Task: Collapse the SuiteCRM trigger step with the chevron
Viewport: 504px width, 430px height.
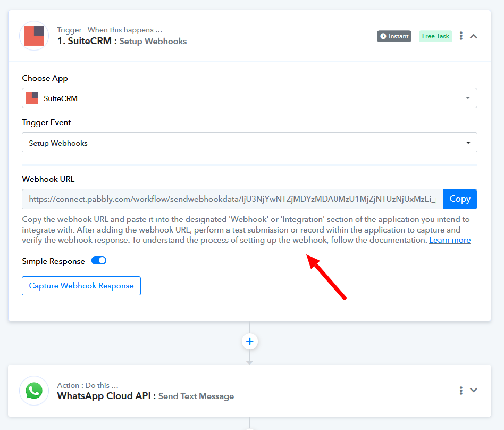Action: (x=474, y=36)
